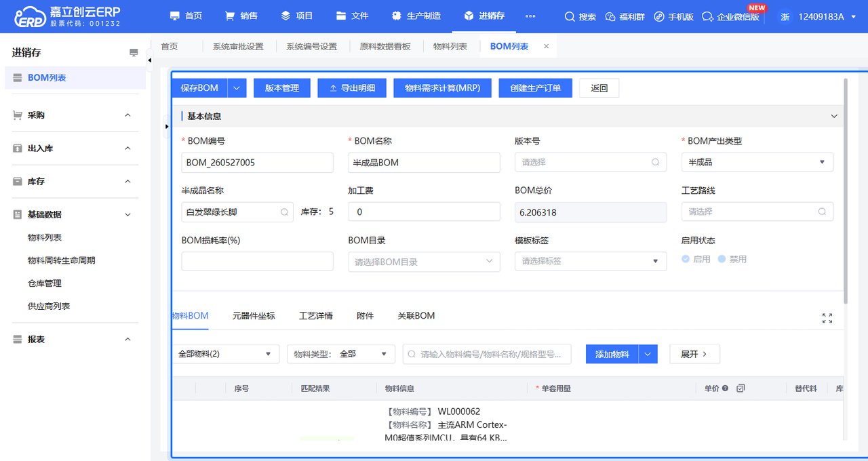Click the 导出明细 button
Viewport: 868px width, 461px height.
pos(352,88)
